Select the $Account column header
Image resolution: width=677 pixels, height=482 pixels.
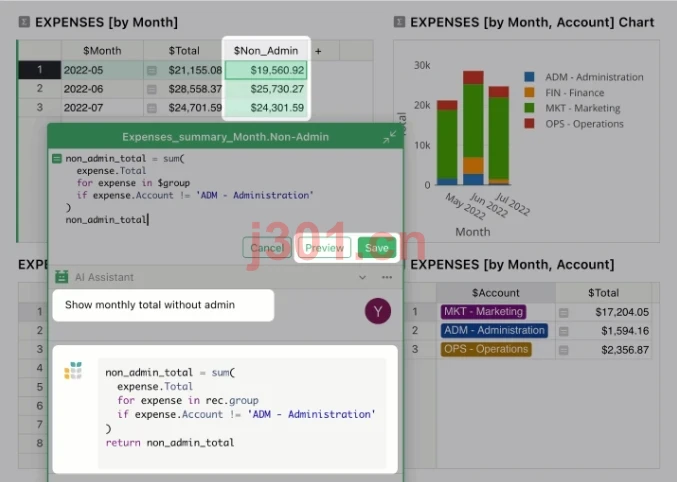[496, 293]
